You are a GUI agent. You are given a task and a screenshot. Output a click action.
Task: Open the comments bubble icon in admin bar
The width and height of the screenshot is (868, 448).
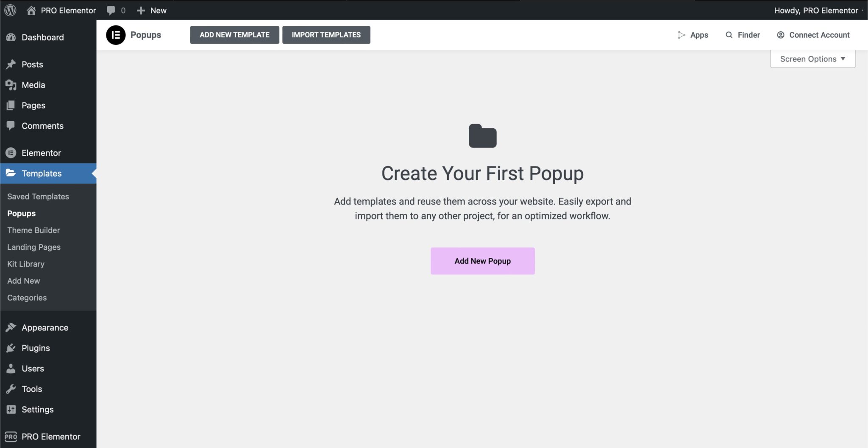pyautogui.click(x=111, y=11)
